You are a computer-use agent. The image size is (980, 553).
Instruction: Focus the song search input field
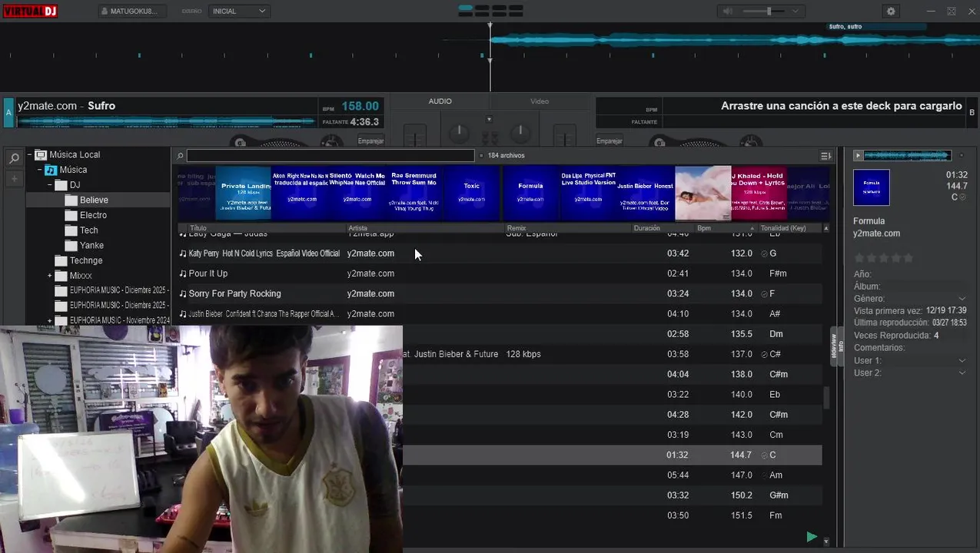tap(331, 155)
